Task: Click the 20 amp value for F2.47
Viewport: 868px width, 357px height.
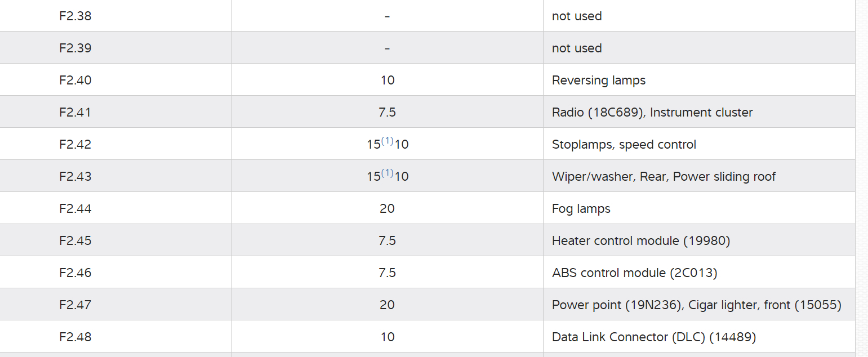Action: click(387, 305)
